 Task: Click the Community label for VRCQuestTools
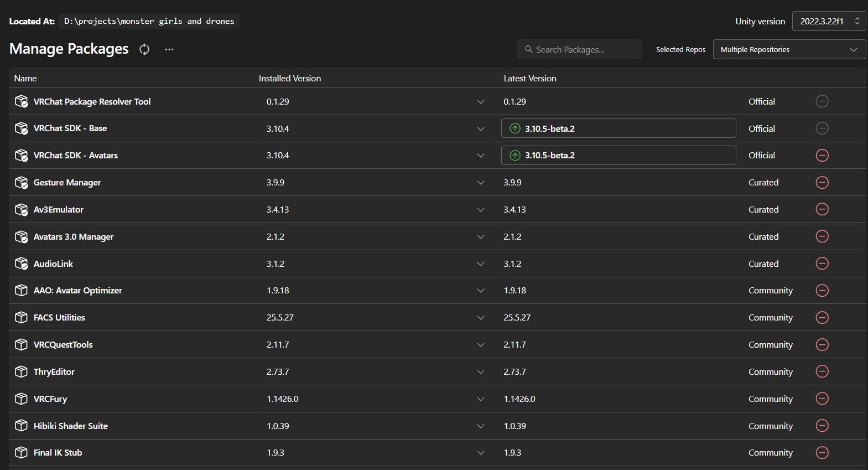point(771,345)
